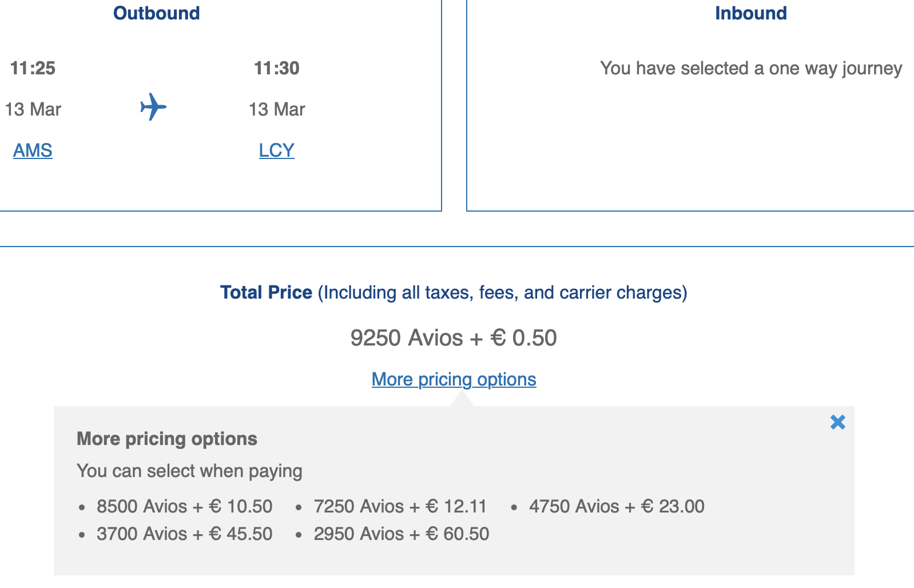Screen dimensions: 914x588
Task: Select the 4750 Avios + € 23.00 option
Action: 617,506
